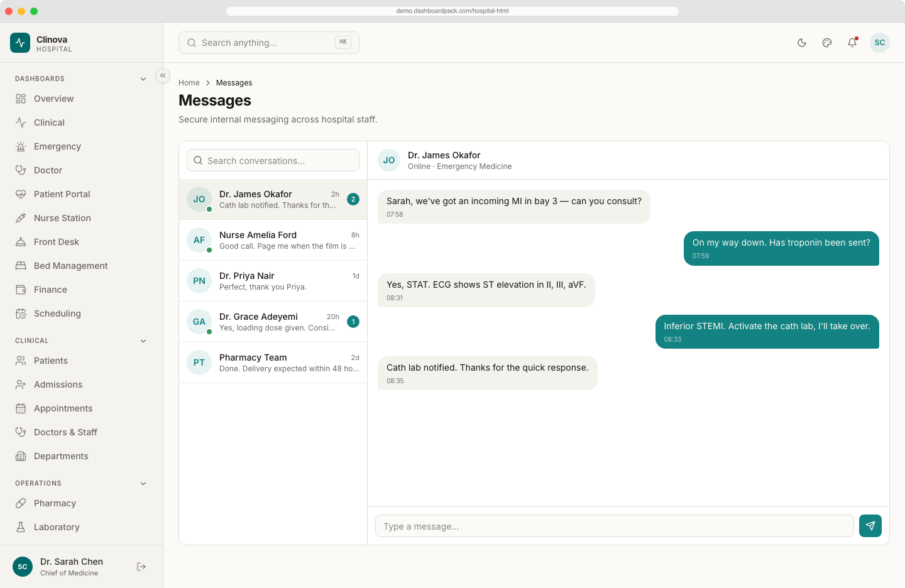This screenshot has width=905, height=588.
Task: Click 'Online · Emergency Medicine' status text
Action: (459, 166)
